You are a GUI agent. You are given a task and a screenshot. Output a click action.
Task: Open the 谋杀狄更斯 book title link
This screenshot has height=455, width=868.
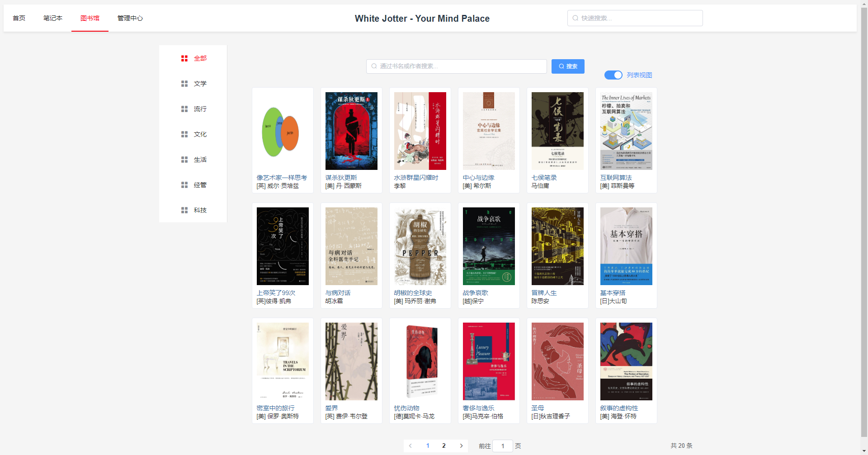341,178
